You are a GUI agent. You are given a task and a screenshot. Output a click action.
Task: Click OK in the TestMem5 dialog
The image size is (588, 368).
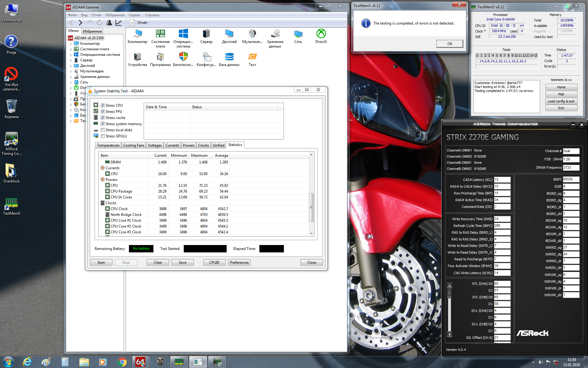point(449,44)
